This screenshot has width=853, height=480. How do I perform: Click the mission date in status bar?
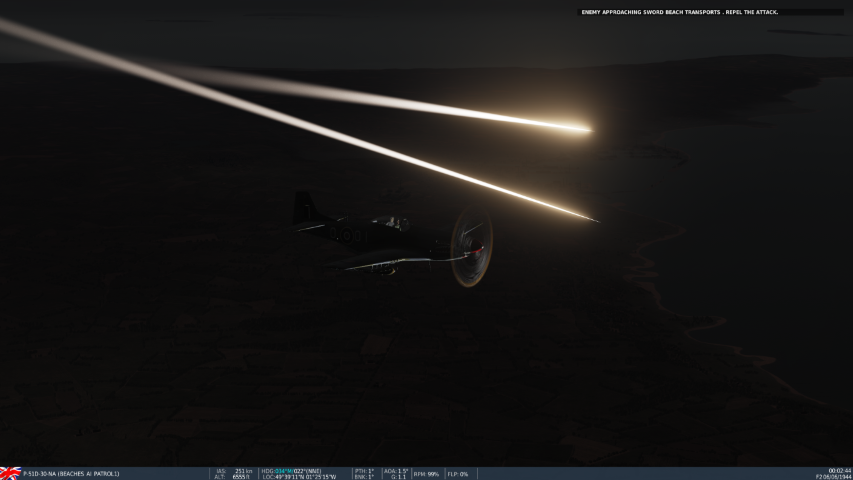[x=833, y=477]
